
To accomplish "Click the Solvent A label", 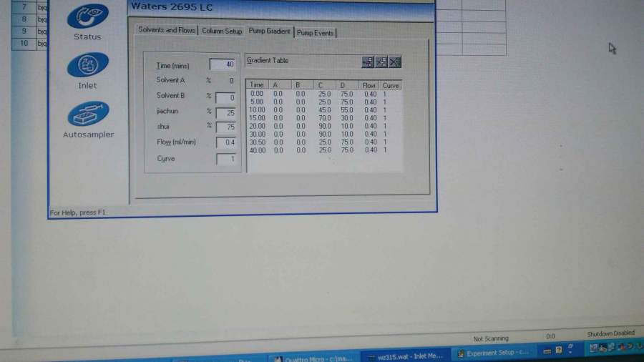I will (x=170, y=80).
